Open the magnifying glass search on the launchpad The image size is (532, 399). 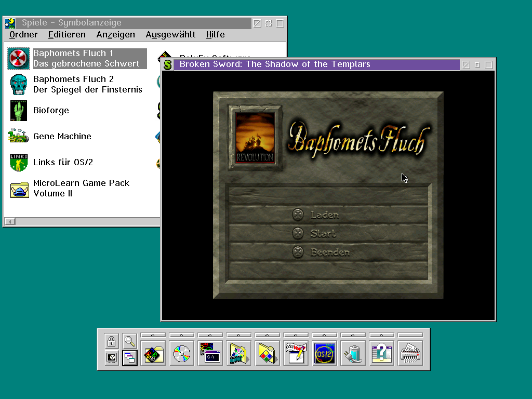129,341
